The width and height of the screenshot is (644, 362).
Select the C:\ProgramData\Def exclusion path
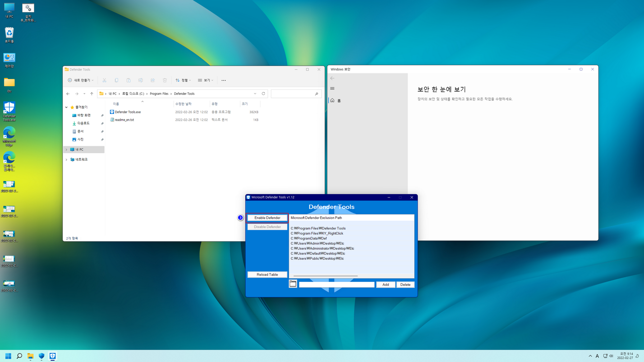tap(309, 238)
